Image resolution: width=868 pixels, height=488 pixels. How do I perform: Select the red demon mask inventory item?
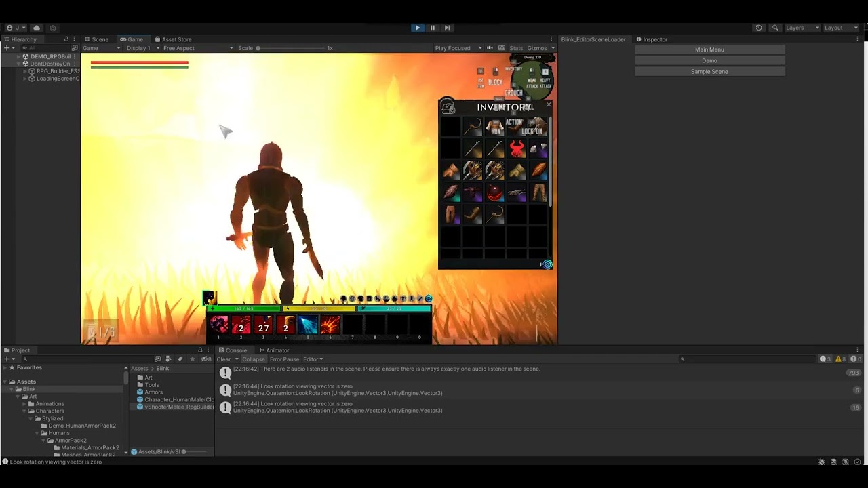pyautogui.click(x=517, y=148)
